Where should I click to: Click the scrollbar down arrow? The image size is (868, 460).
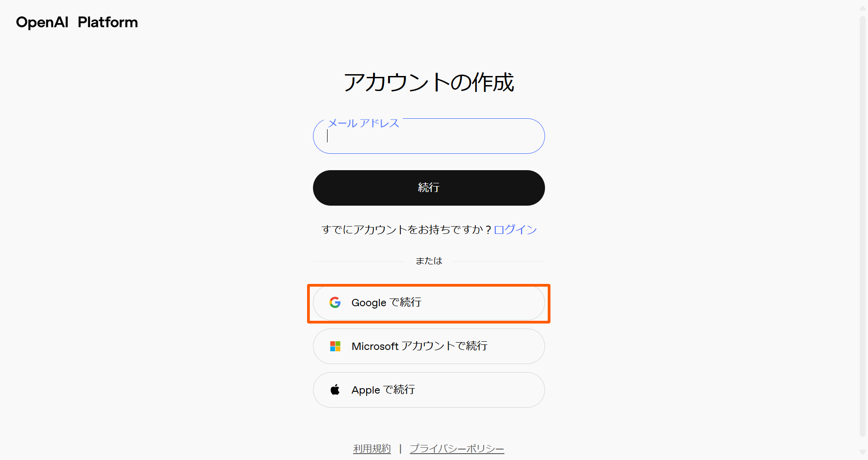click(863, 454)
